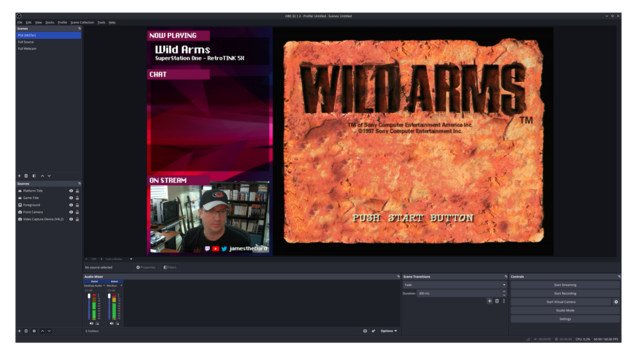Viewport: 637px width, 361px height.
Task: Open the Profile menu
Action: 62,22
